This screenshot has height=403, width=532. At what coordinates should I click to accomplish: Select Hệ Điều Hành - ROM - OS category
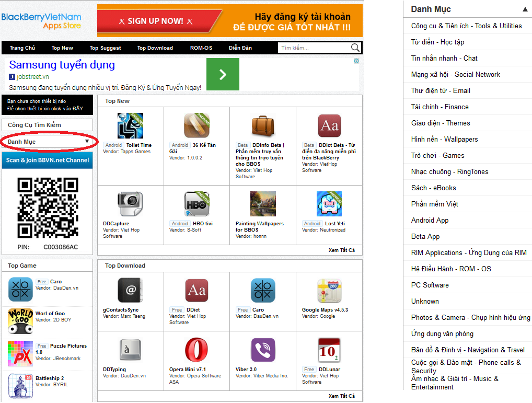click(468, 269)
